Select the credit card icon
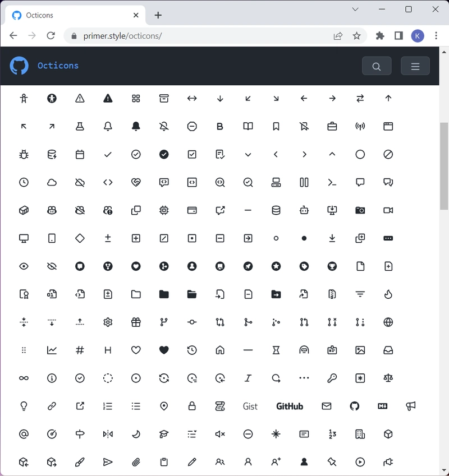449x476 pixels. pyautogui.click(x=192, y=210)
